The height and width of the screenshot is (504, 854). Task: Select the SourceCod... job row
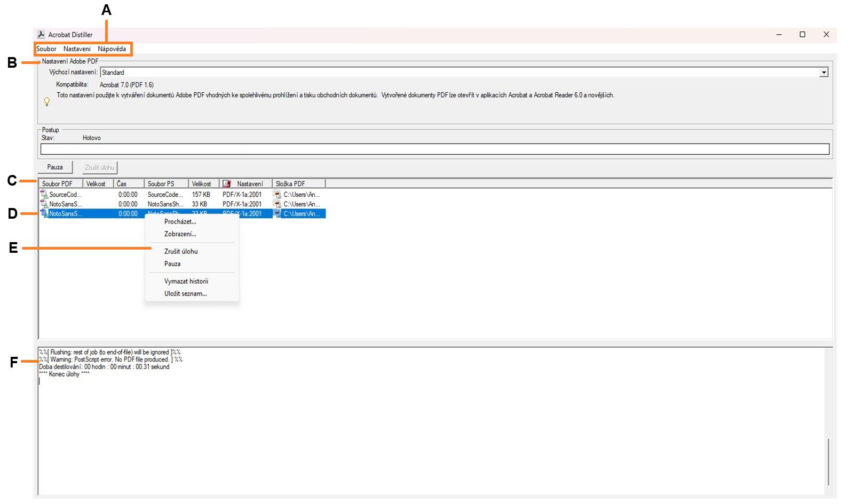point(182,195)
